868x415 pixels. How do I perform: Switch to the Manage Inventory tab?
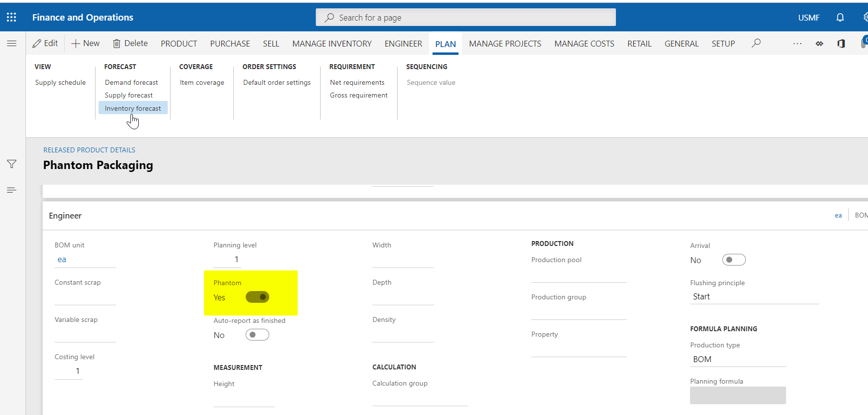[332, 44]
